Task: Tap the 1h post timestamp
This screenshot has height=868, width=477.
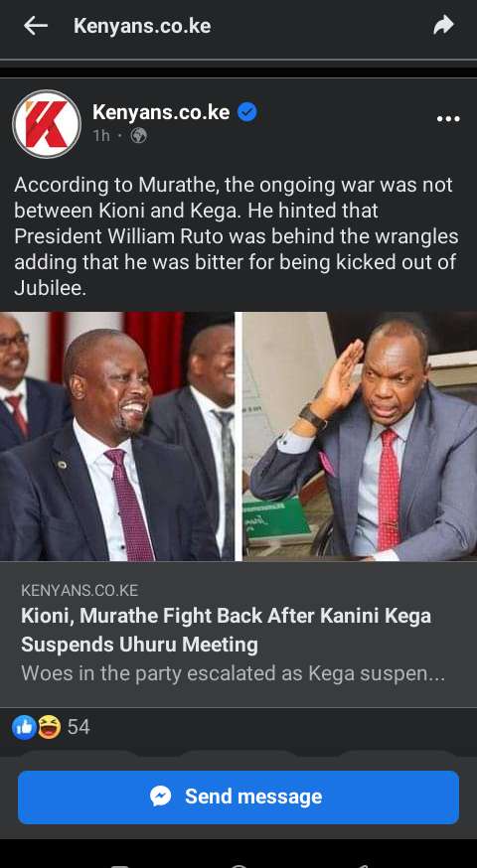Action: pyautogui.click(x=101, y=136)
